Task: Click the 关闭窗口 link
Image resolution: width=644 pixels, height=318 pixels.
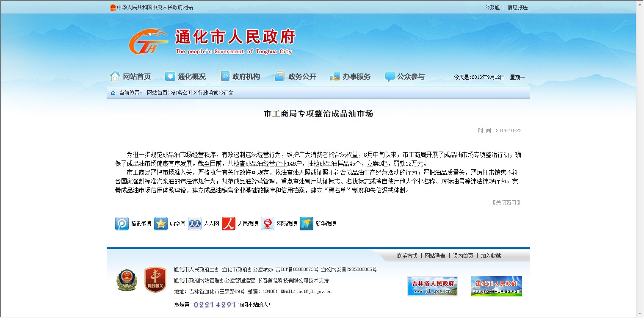Action: coord(506,202)
